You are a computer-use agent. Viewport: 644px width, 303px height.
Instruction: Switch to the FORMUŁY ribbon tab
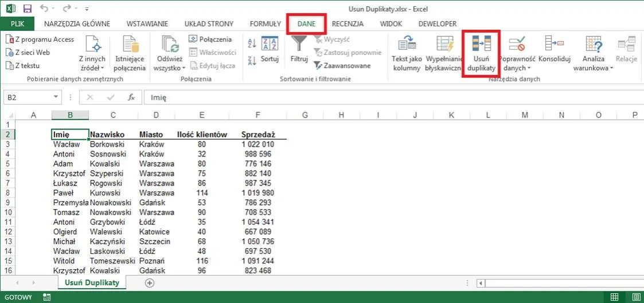tap(265, 23)
